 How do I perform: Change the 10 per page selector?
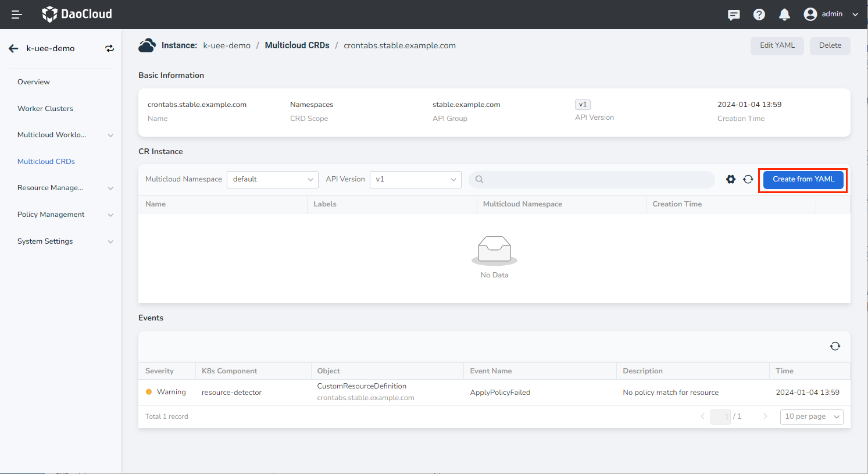click(811, 416)
